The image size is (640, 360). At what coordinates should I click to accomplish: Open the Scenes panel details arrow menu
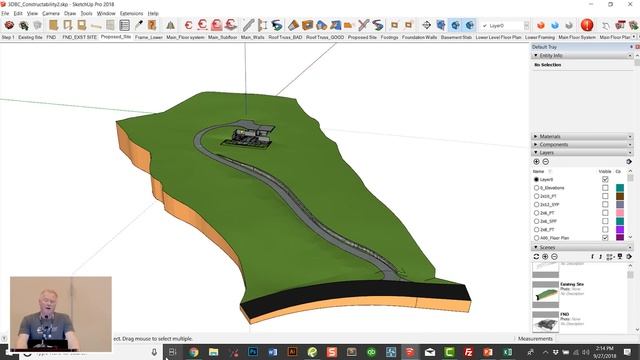[x=629, y=256]
